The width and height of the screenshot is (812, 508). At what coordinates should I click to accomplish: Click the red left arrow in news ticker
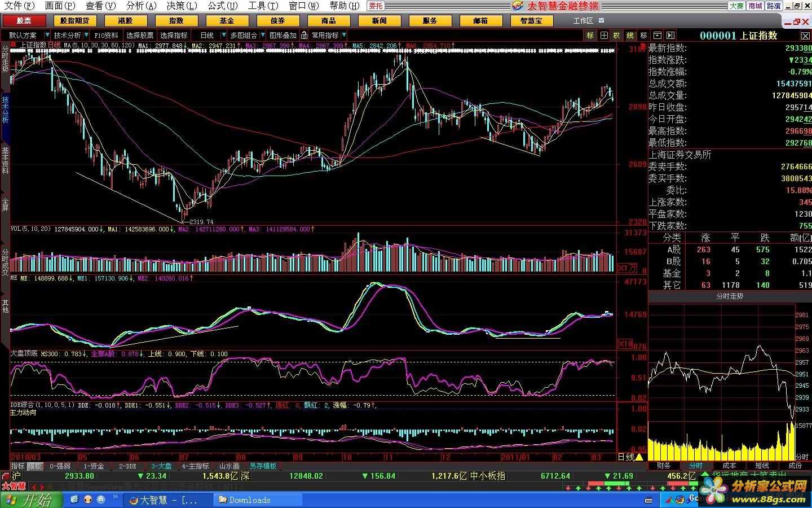tap(34, 487)
